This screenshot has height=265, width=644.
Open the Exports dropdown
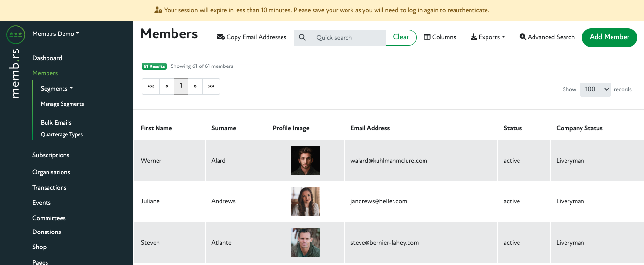click(x=488, y=37)
